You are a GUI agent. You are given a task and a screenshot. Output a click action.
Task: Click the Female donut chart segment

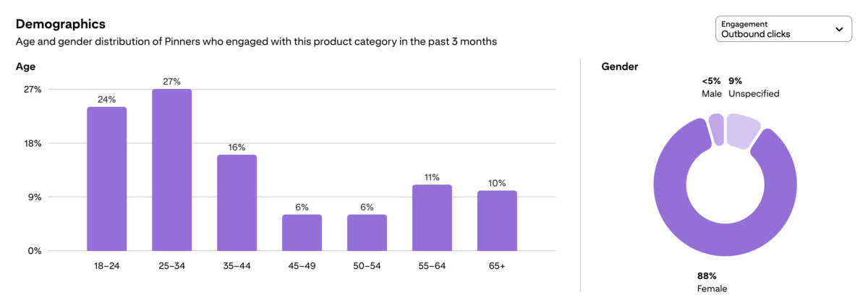pos(726,239)
